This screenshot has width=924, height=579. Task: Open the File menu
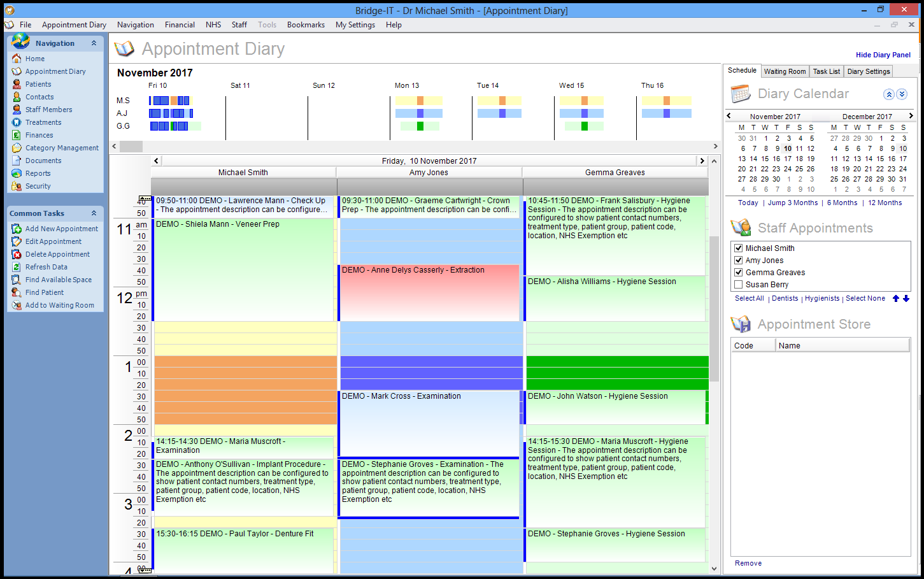pos(25,25)
